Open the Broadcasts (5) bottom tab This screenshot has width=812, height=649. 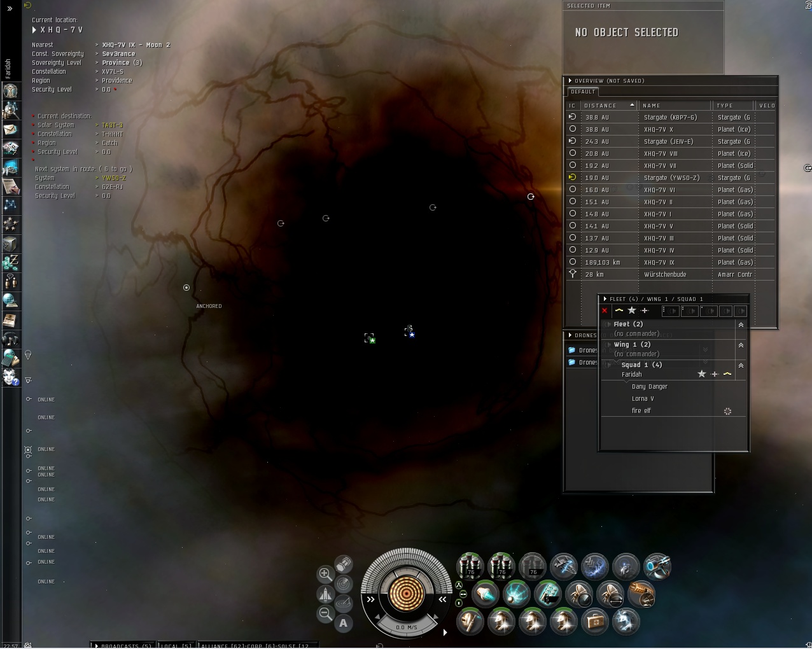123,645
